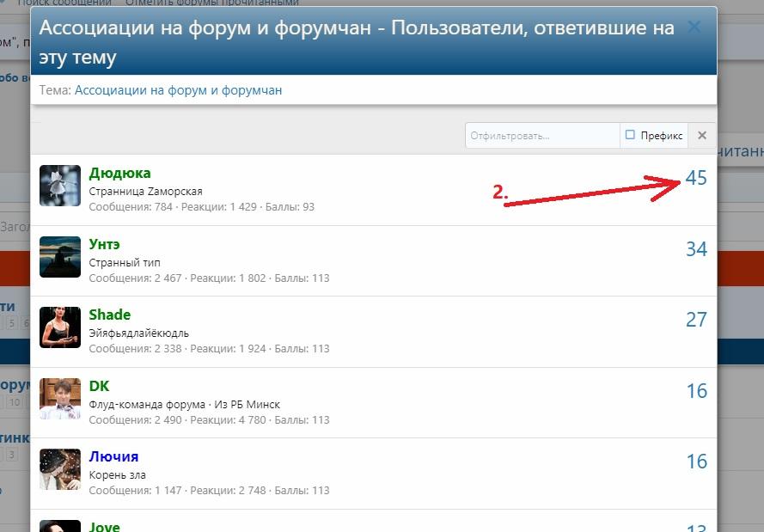Open the profile of user Jove
This screenshot has width=764, height=532.
(104, 526)
